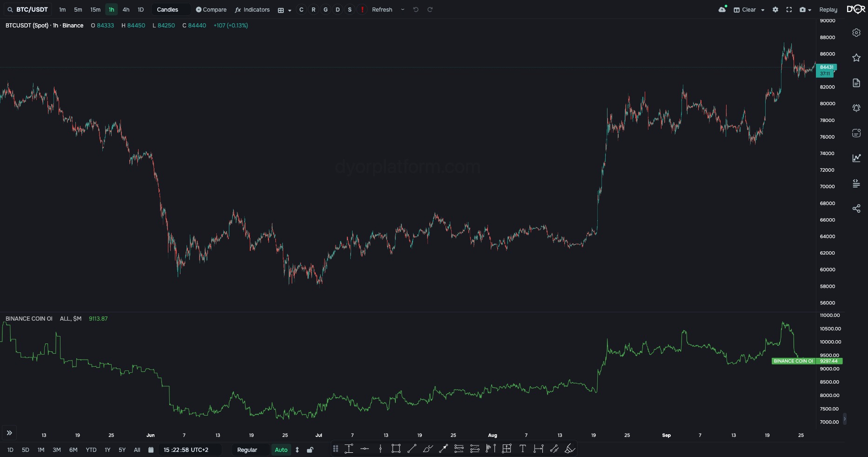The width and height of the screenshot is (868, 457).
Task: Undo the last chart action
Action: [x=416, y=9]
